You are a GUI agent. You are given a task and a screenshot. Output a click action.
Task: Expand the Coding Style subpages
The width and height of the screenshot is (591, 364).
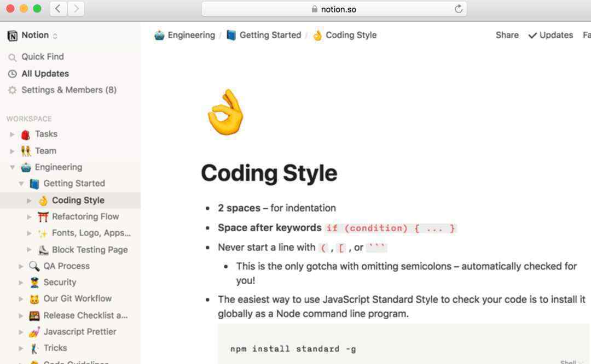tap(29, 201)
